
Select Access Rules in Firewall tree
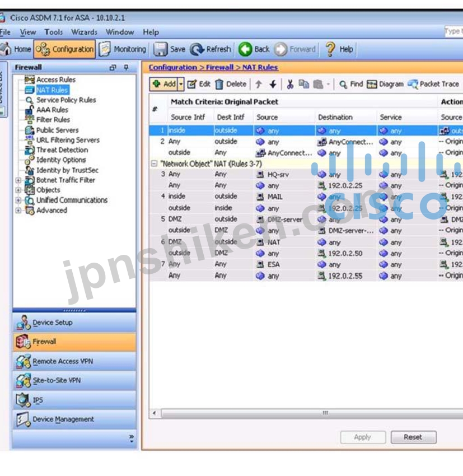(x=56, y=80)
